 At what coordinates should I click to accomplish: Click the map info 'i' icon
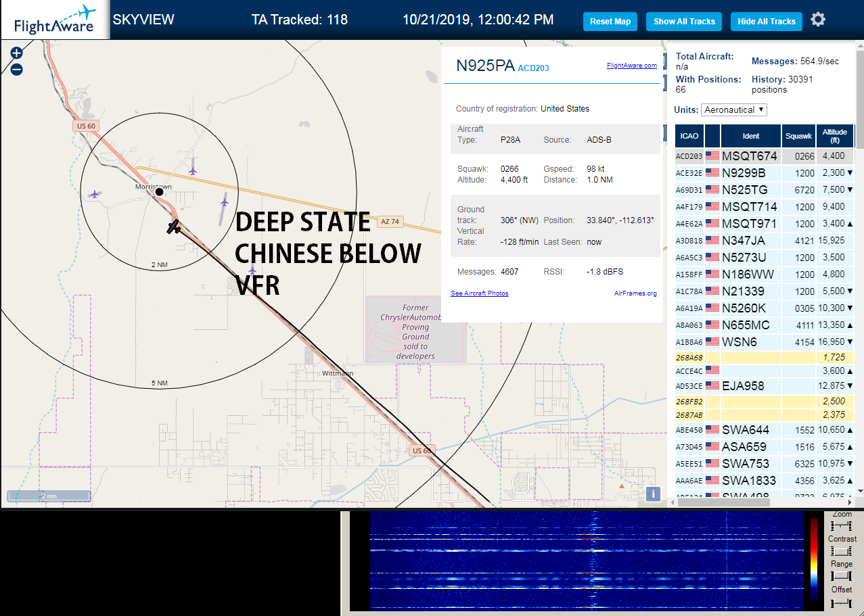[654, 494]
